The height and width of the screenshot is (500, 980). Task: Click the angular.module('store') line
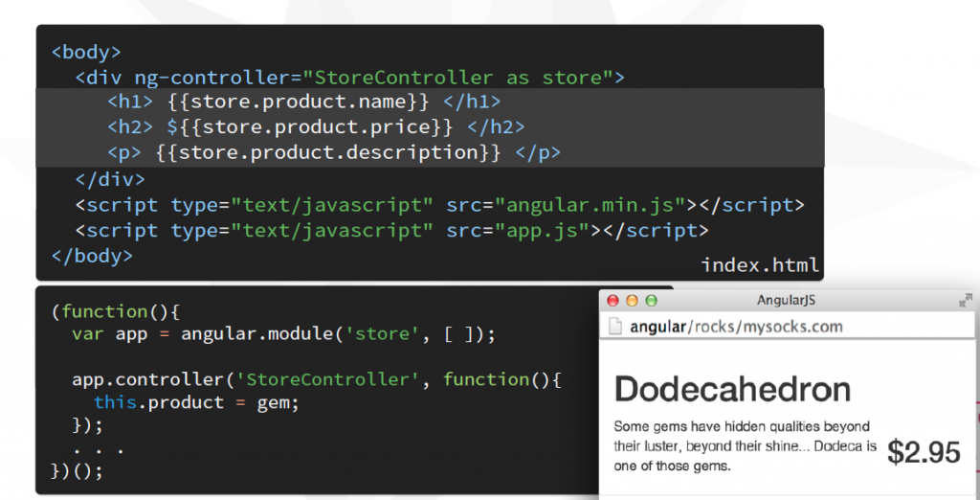click(x=283, y=334)
